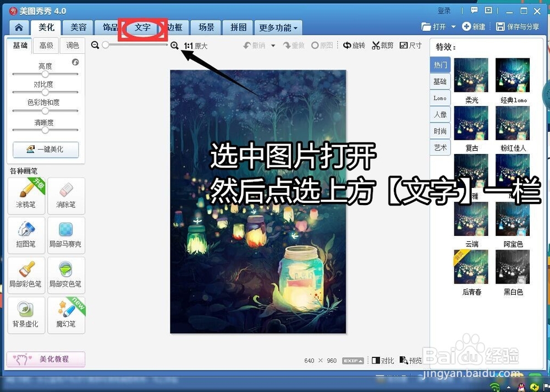Click the 撤销 undo button
This screenshot has width=550, height=392.
pyautogui.click(x=255, y=46)
